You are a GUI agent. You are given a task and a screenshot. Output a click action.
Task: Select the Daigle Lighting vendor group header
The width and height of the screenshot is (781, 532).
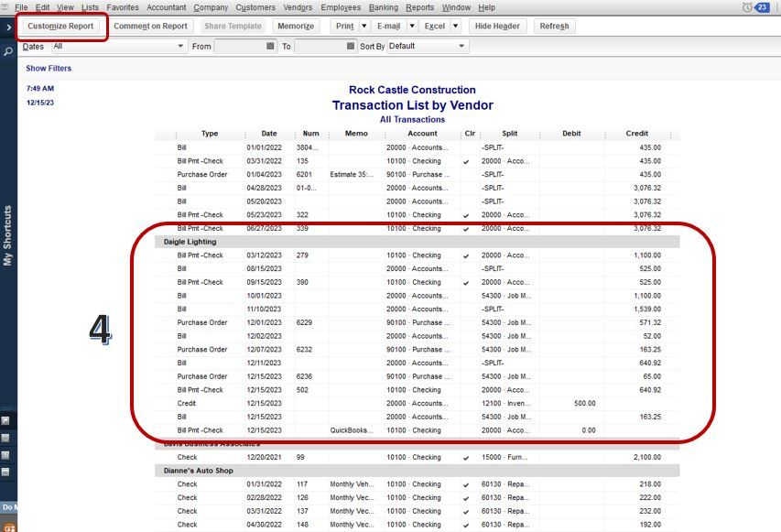(417, 242)
